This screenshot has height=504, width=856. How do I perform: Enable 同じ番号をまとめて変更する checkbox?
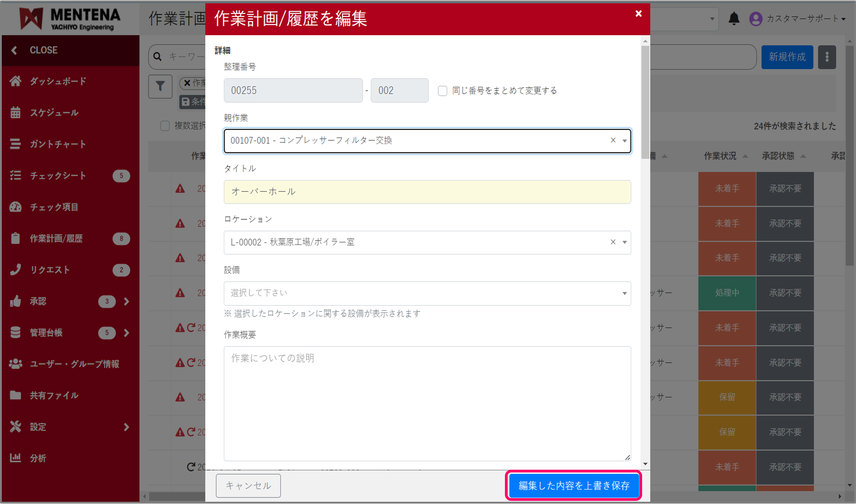pyautogui.click(x=442, y=91)
